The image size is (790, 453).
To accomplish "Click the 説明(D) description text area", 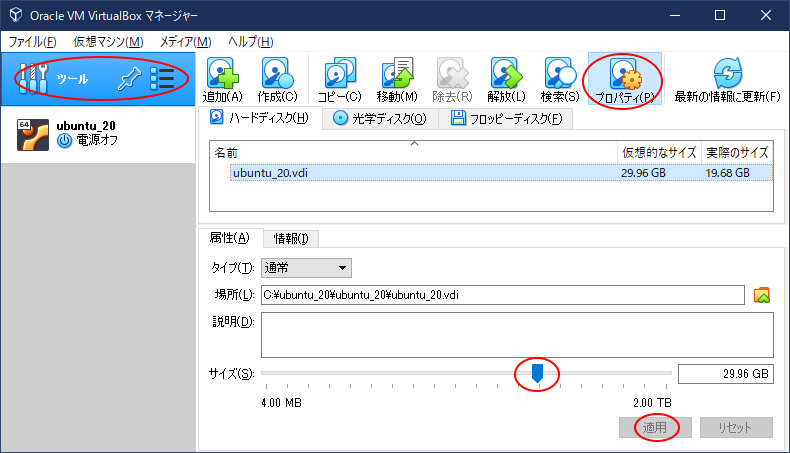I will point(517,335).
